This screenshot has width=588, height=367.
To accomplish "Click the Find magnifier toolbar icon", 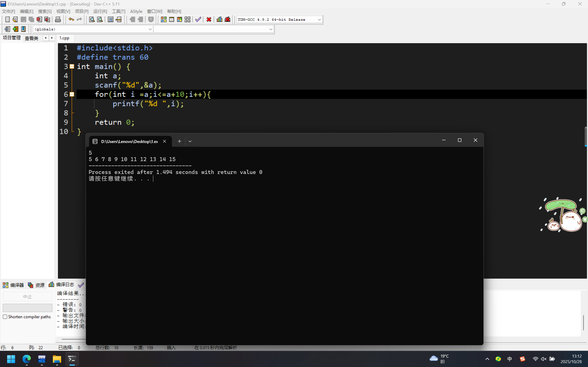I will (x=92, y=20).
